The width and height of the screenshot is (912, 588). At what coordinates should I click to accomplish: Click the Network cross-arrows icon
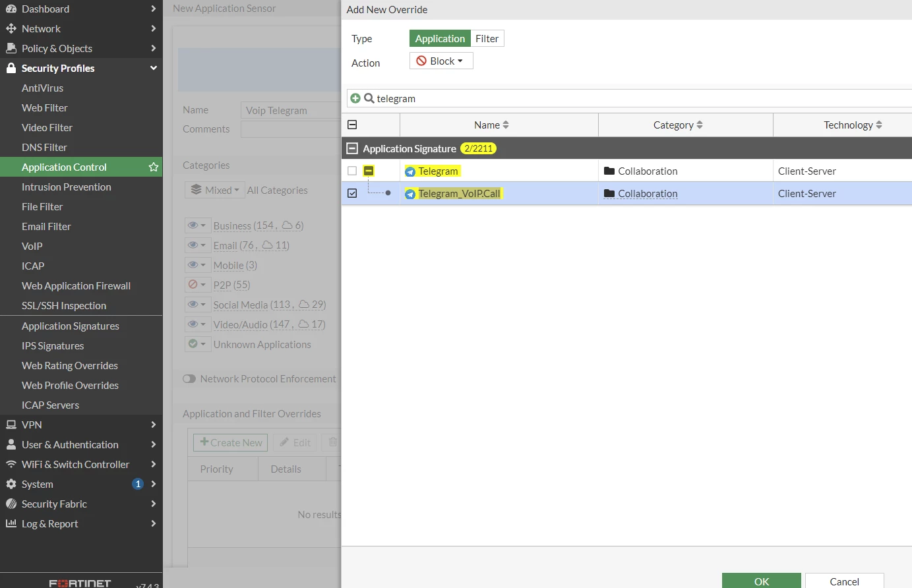point(11,29)
